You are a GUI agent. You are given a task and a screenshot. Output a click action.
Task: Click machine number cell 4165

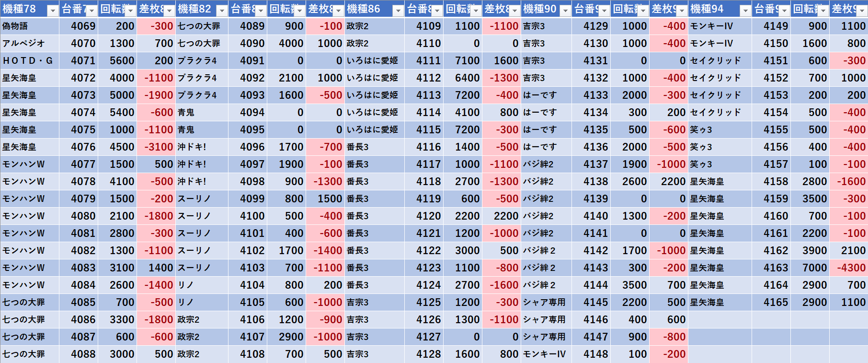(x=771, y=302)
